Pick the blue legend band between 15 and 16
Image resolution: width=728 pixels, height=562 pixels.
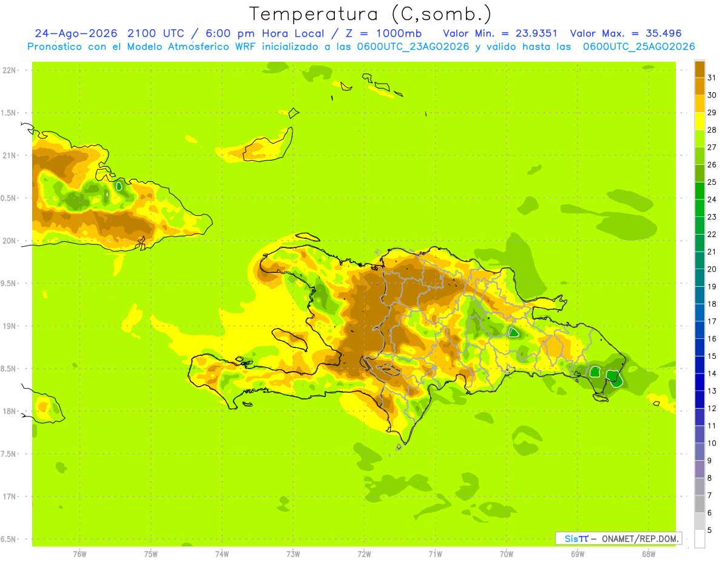[699, 347]
